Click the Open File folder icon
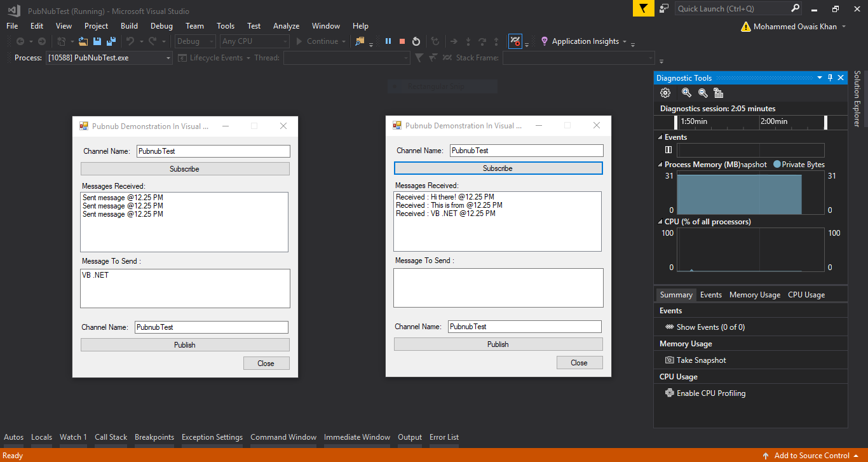This screenshot has width=868, height=462. pos(83,41)
